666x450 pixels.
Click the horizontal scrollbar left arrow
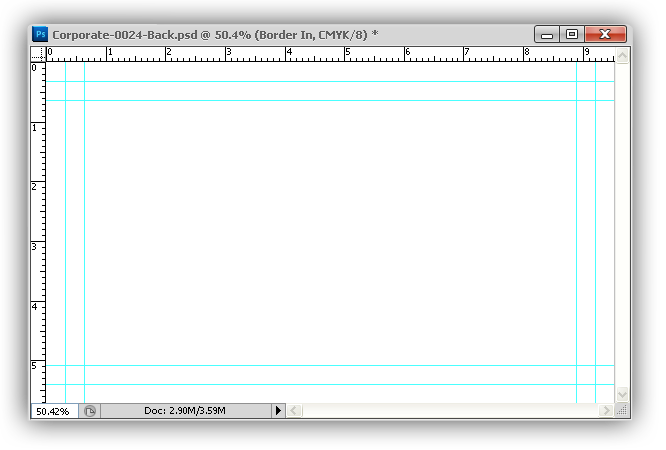pos(293,410)
